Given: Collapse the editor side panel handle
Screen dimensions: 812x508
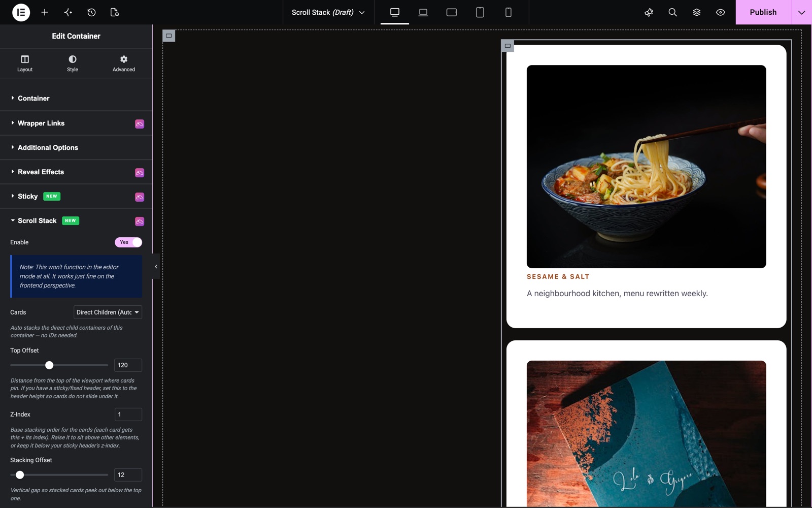Looking at the screenshot, I should coord(156,266).
